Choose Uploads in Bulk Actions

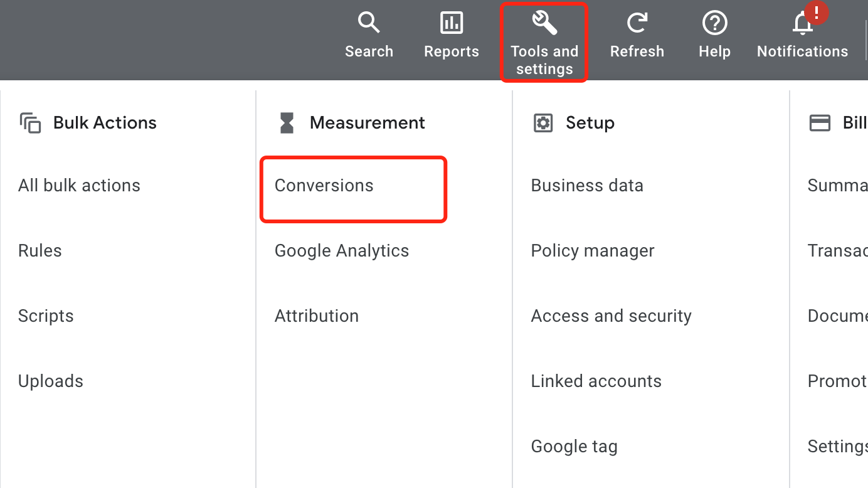(51, 381)
